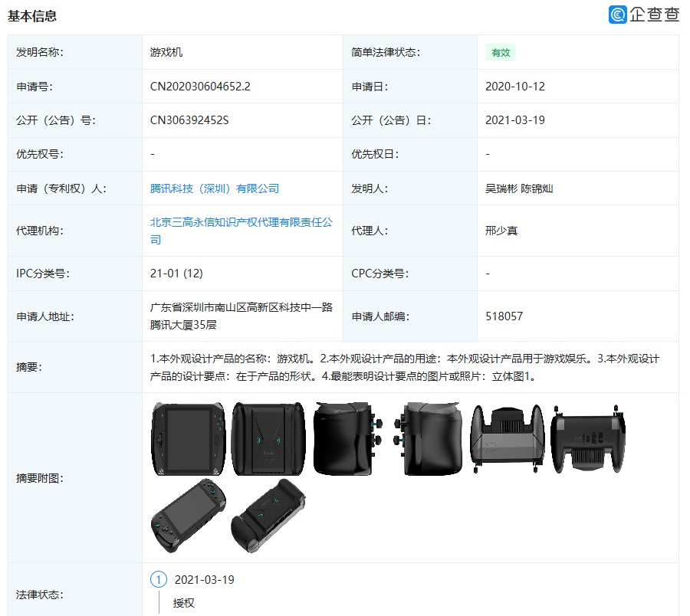Click inventor name 陈锦灿

537,188
